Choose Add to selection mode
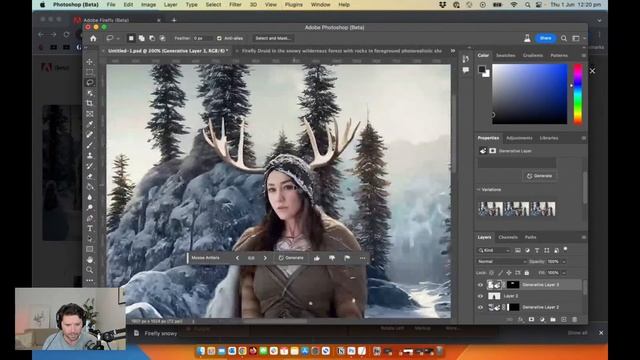640x360 pixels. (142, 38)
